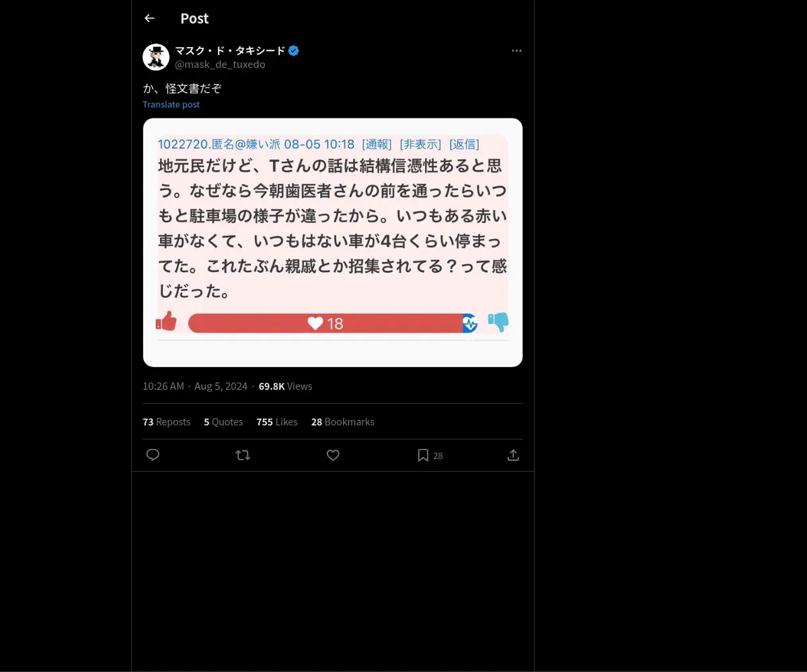Click the blue verified badge
The image size is (807, 672).
pos(294,50)
